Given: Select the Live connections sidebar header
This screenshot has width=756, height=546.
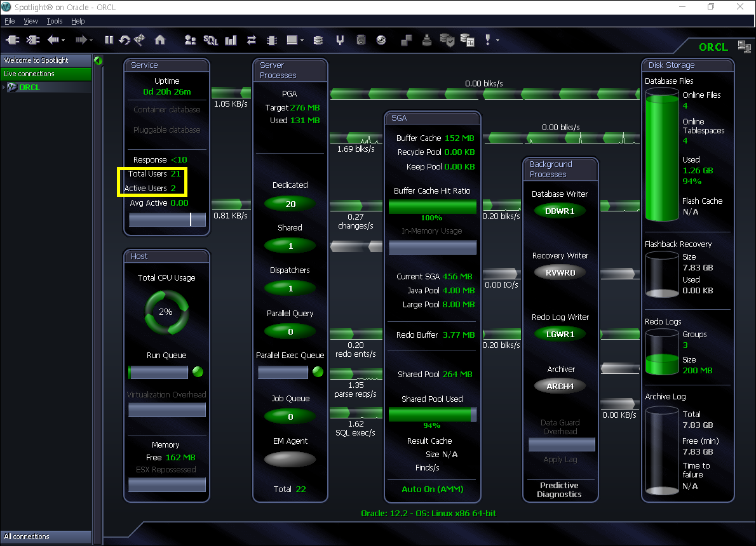Looking at the screenshot, I should (x=46, y=74).
